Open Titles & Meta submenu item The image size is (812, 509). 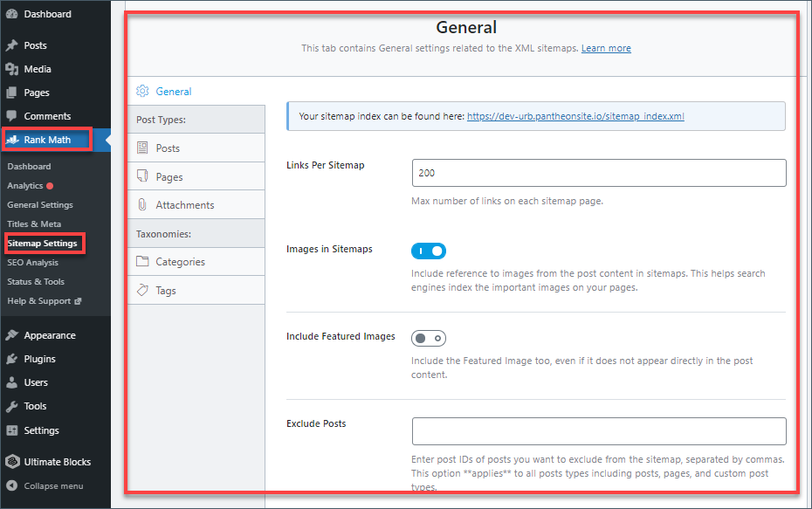tap(34, 224)
